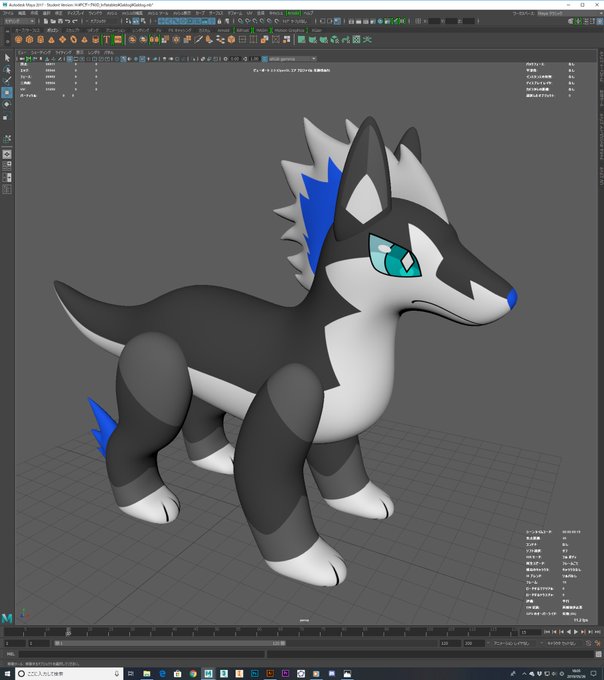Click the range slider end handle at 120
The image size is (604, 680).
coord(283,644)
